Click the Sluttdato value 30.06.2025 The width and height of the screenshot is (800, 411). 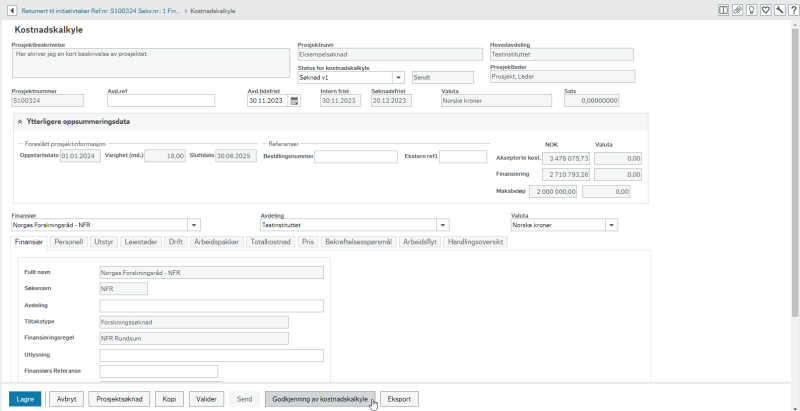click(x=236, y=156)
